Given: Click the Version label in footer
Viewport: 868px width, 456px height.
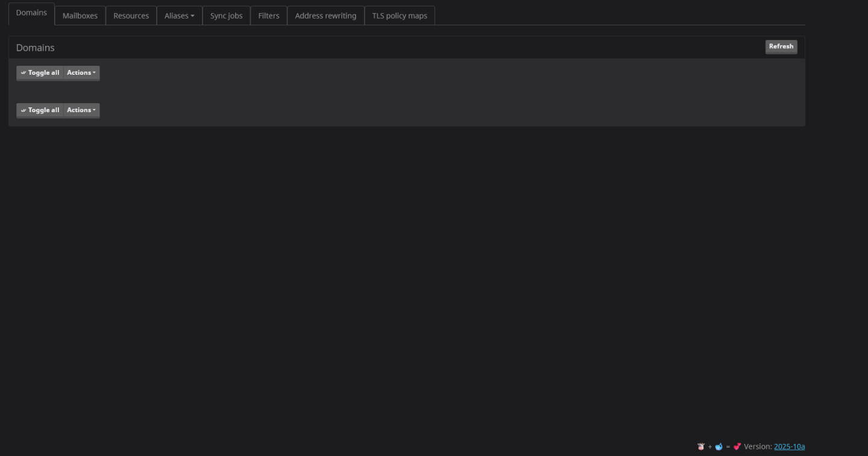Looking at the screenshot, I should [x=757, y=447].
